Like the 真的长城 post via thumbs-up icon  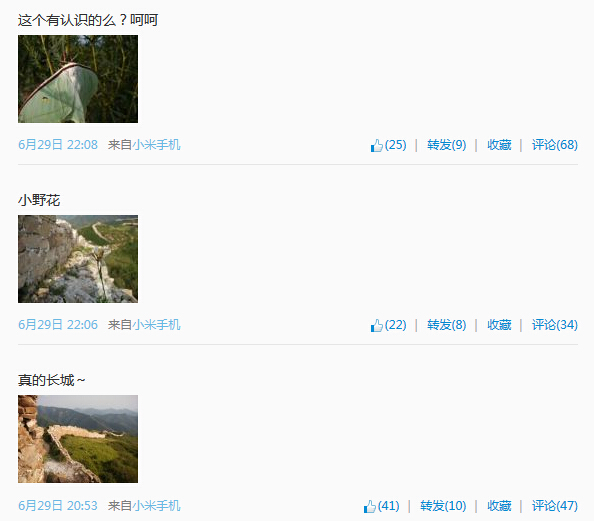(x=370, y=506)
